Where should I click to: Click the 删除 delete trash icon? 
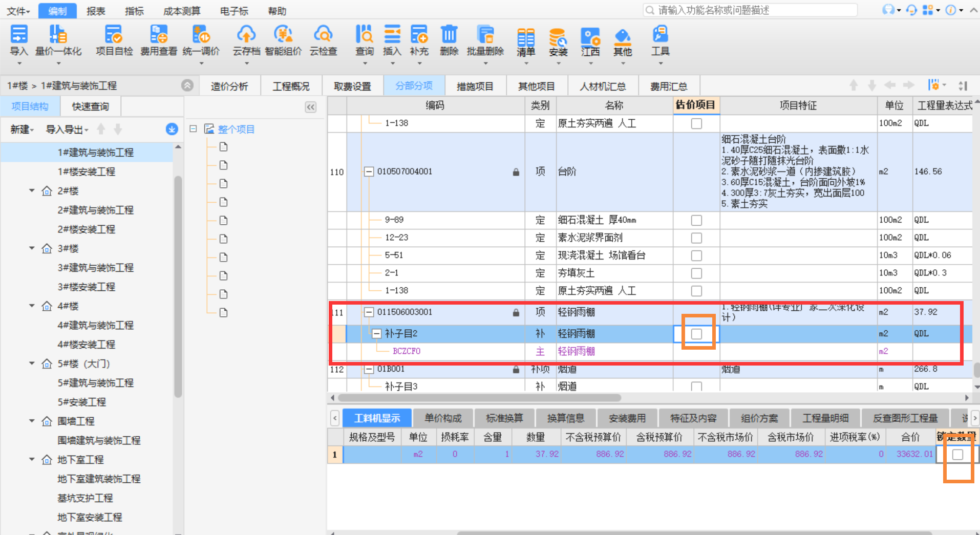coord(449,35)
